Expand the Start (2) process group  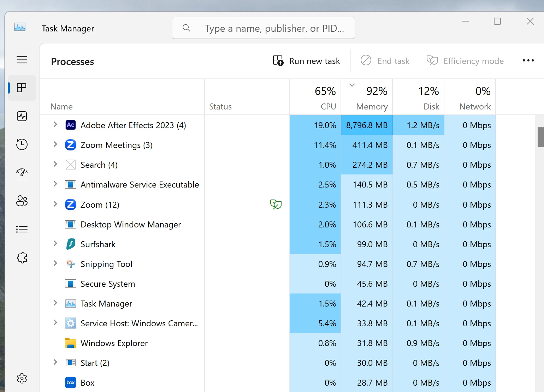pos(55,362)
